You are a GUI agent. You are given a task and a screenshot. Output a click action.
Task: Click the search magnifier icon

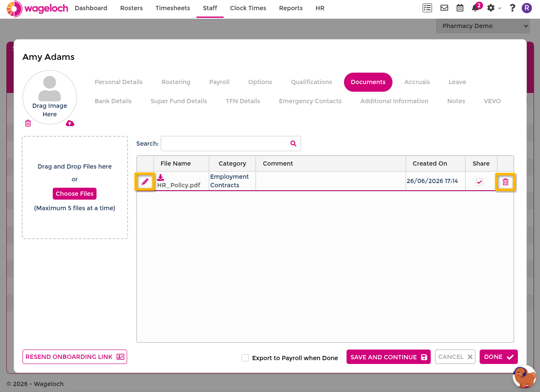click(x=293, y=144)
